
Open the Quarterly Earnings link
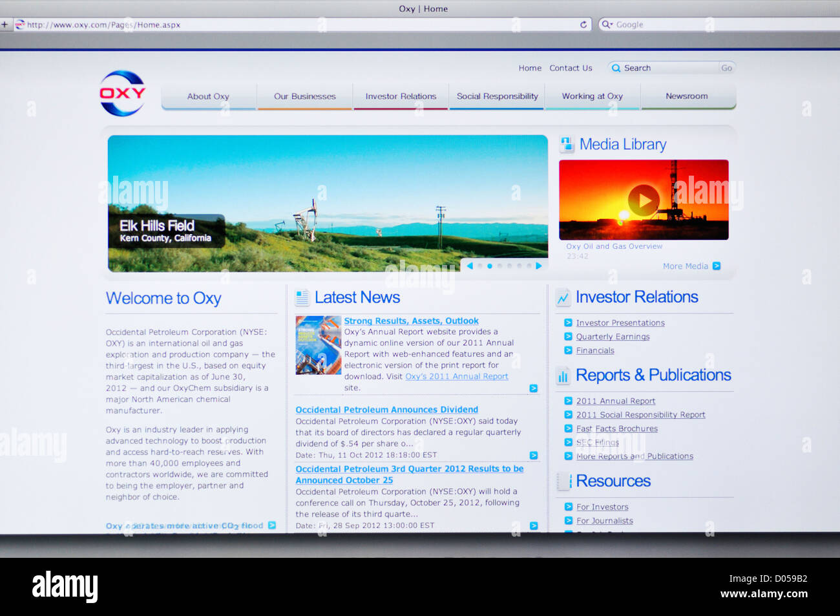(613, 336)
